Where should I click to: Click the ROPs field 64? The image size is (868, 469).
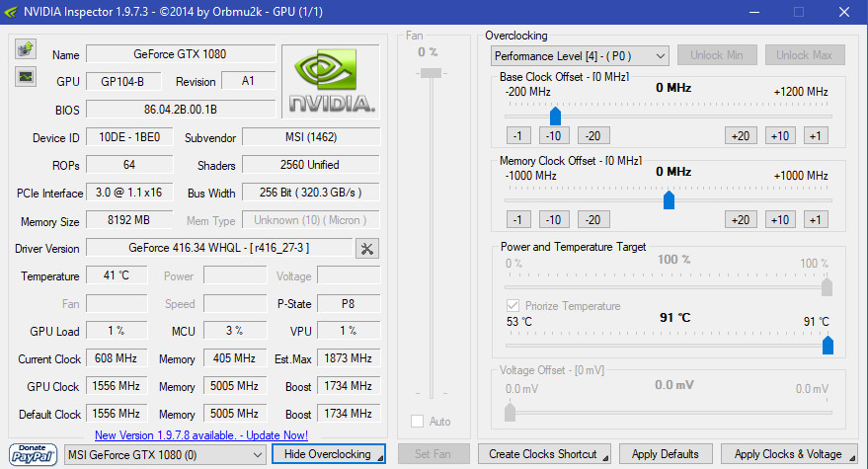(129, 165)
